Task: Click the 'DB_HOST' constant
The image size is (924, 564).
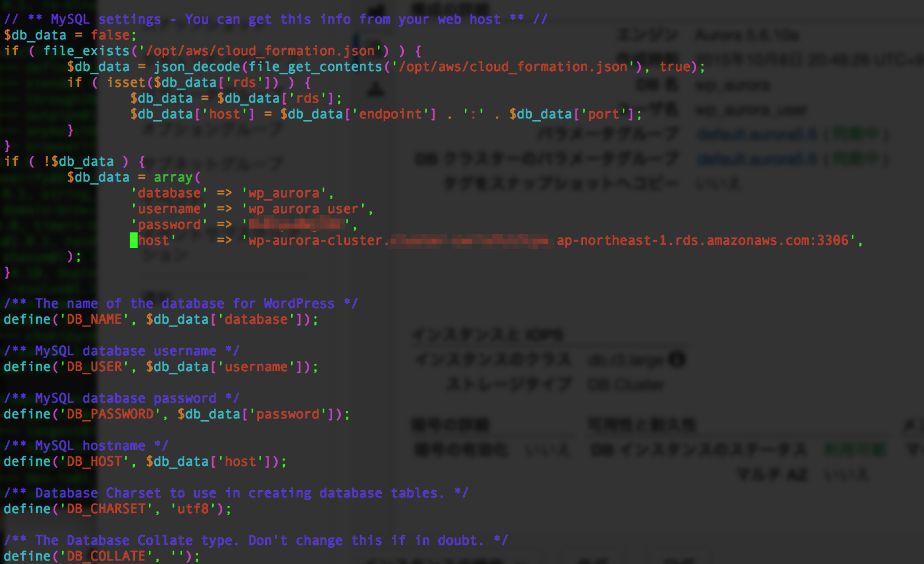Action: click(x=94, y=462)
